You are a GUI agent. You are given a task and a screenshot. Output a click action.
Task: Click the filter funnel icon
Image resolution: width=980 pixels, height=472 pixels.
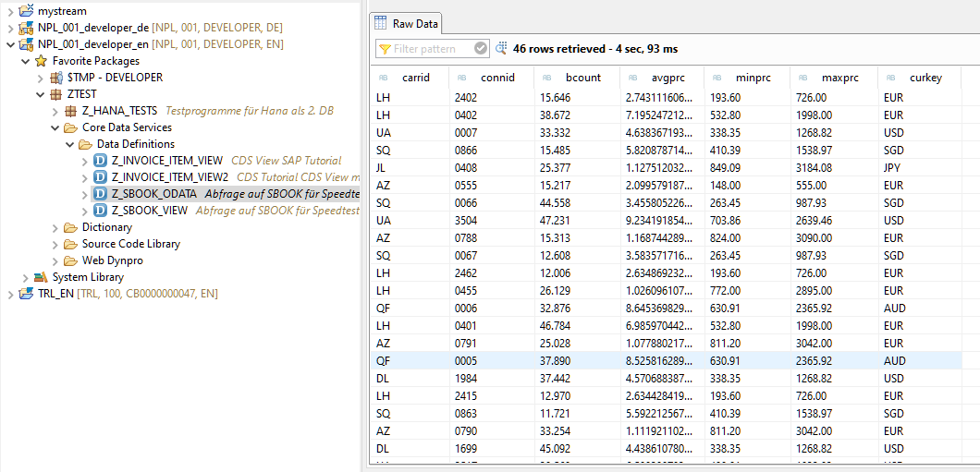click(x=384, y=49)
